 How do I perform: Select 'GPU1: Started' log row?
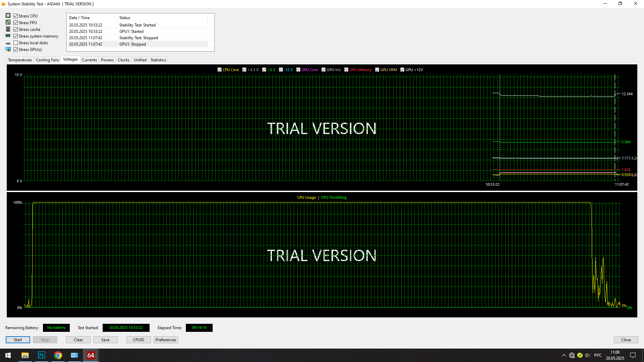[138, 32]
